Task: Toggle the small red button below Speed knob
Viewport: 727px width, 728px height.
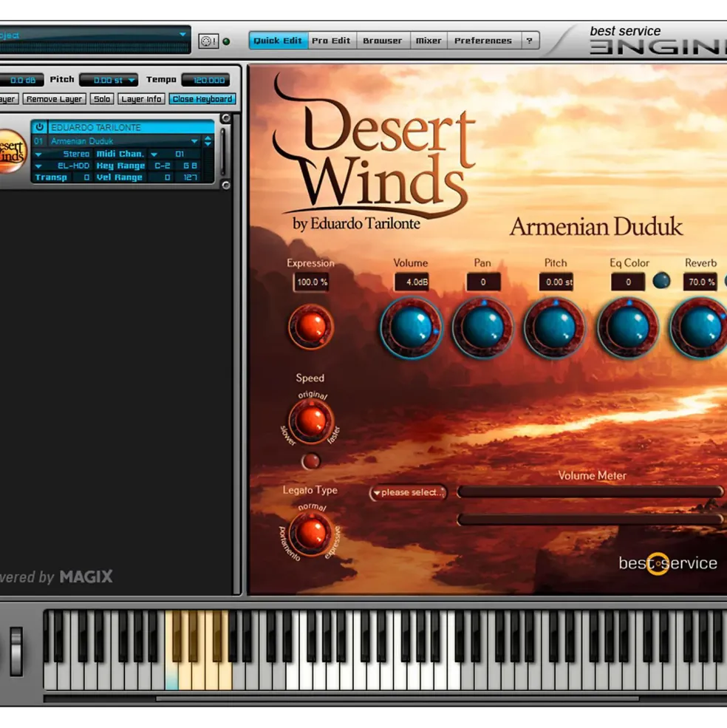Action: coord(310,461)
